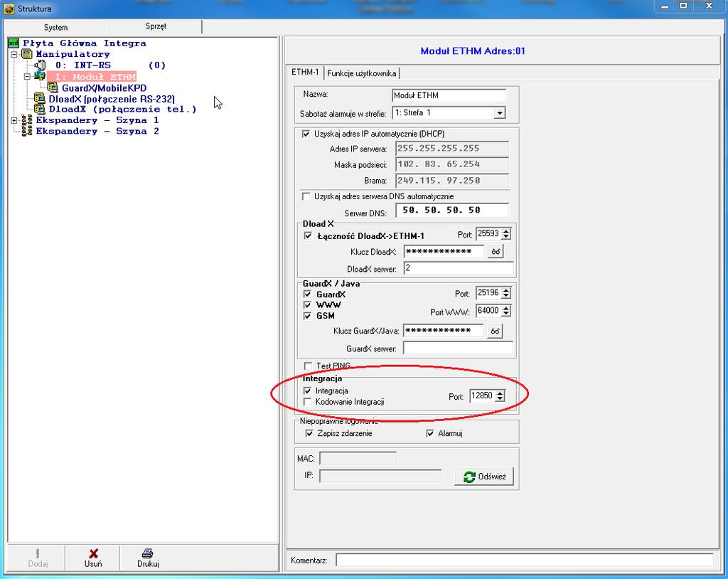The image size is (728, 579).
Task: Click the INT-RS module icon
Action: pos(40,65)
